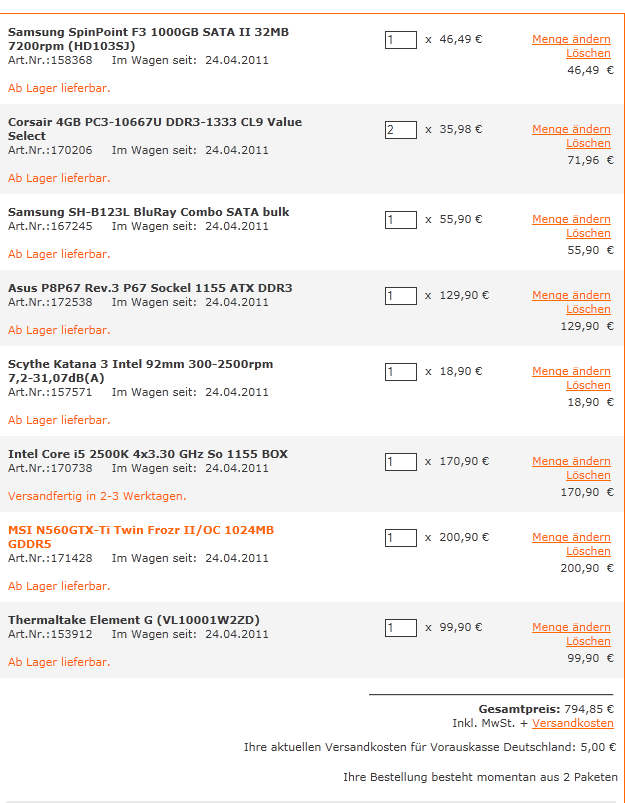Edit quantity field for Corsair 4GB RAM

400,130
